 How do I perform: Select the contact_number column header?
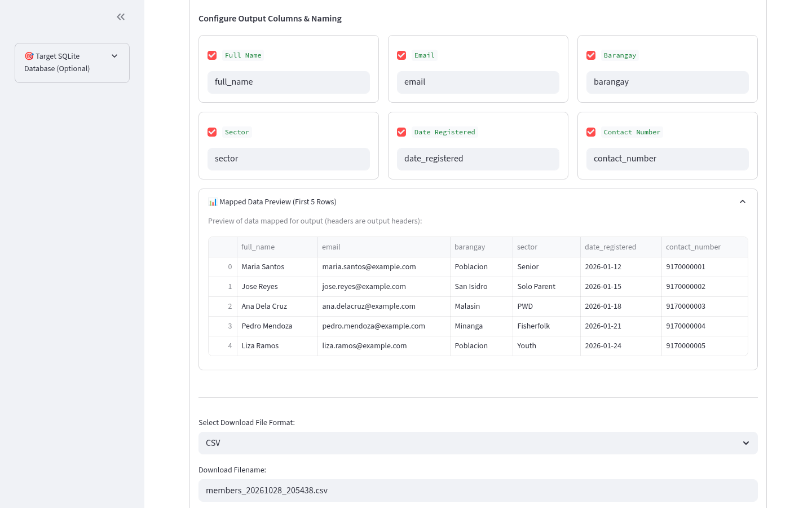(705, 247)
